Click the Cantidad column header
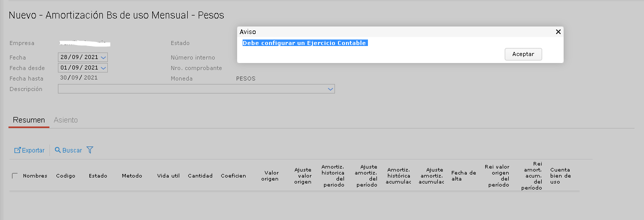Screen dimensions: 644x220 200,176
